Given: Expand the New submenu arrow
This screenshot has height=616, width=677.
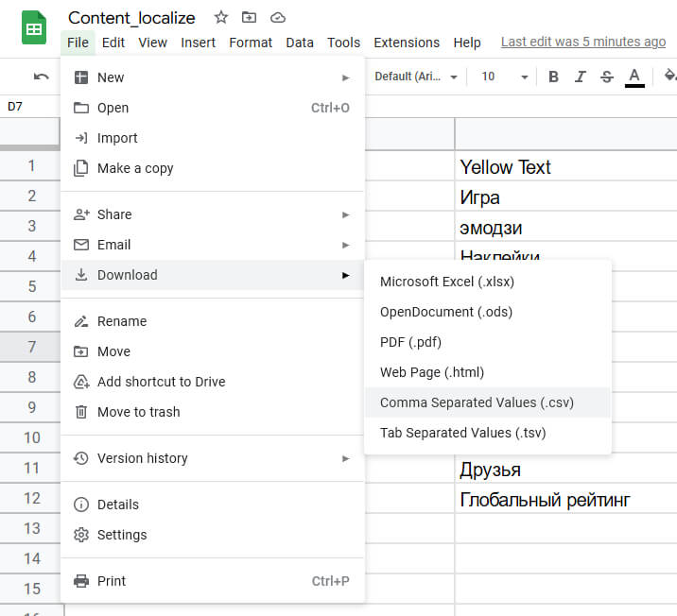Looking at the screenshot, I should coord(345,78).
